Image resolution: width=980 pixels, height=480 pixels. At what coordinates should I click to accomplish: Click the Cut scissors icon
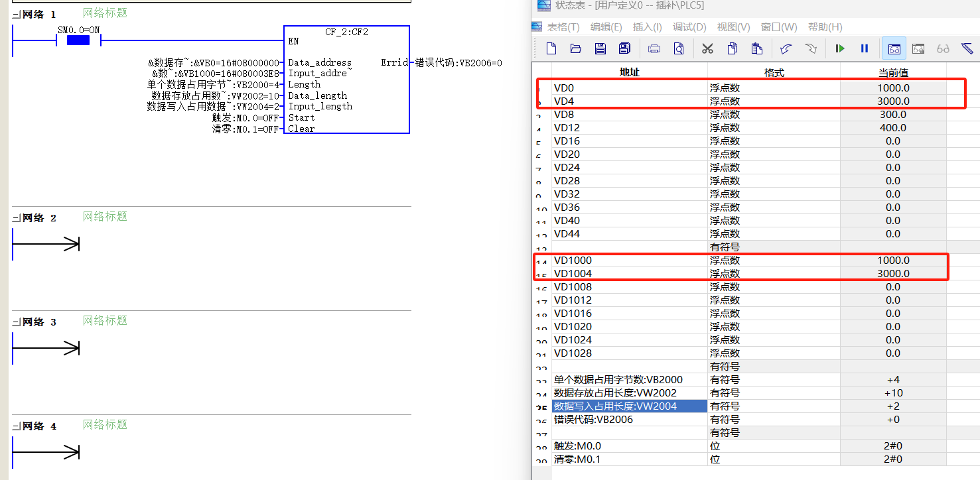click(x=707, y=48)
